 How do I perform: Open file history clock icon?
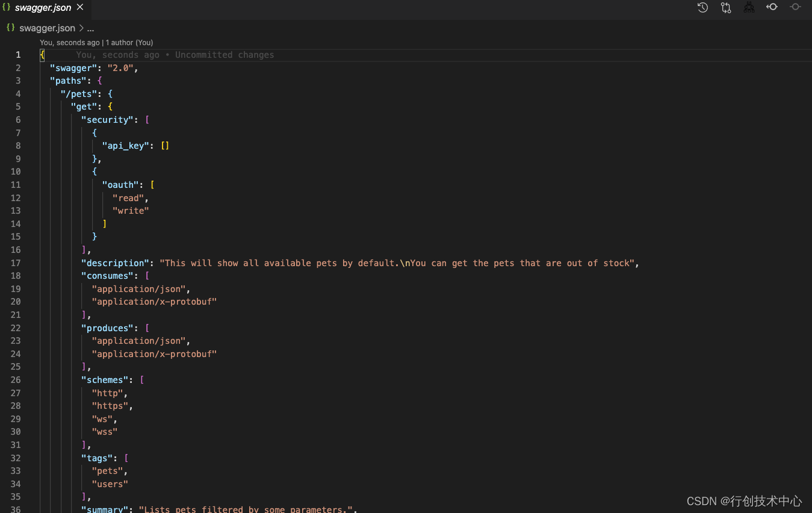[x=702, y=7]
